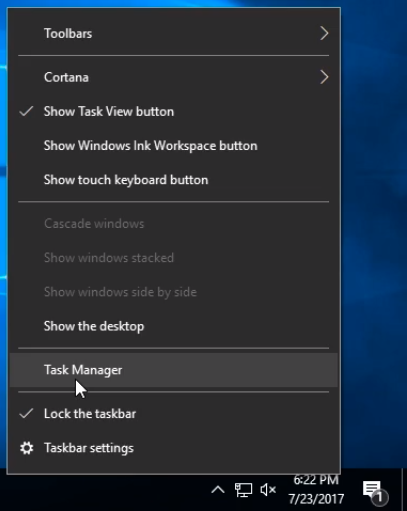Open the clock showing 6:22 PM
The width and height of the screenshot is (407, 511).
(316, 480)
